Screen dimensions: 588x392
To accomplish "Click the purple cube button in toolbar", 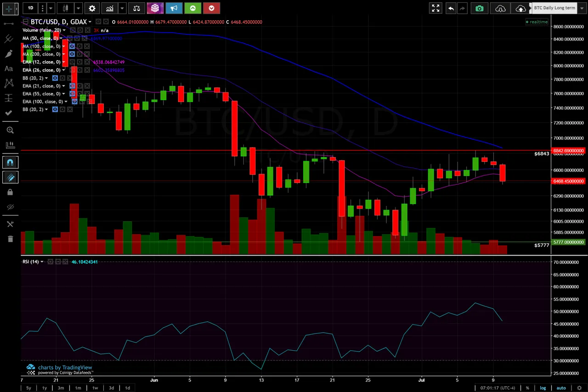I will click(x=155, y=8).
